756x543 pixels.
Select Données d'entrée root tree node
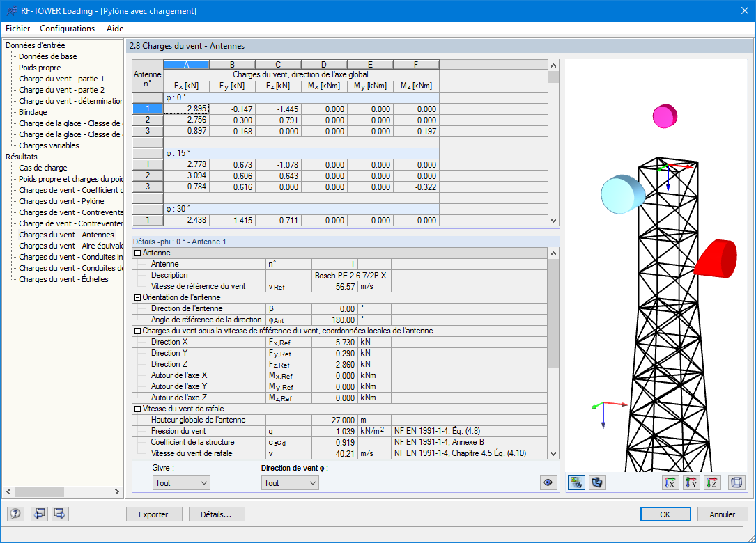click(x=36, y=45)
